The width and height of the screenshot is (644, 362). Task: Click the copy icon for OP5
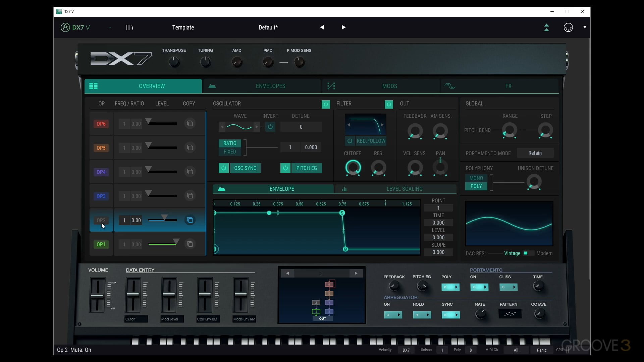pyautogui.click(x=190, y=147)
